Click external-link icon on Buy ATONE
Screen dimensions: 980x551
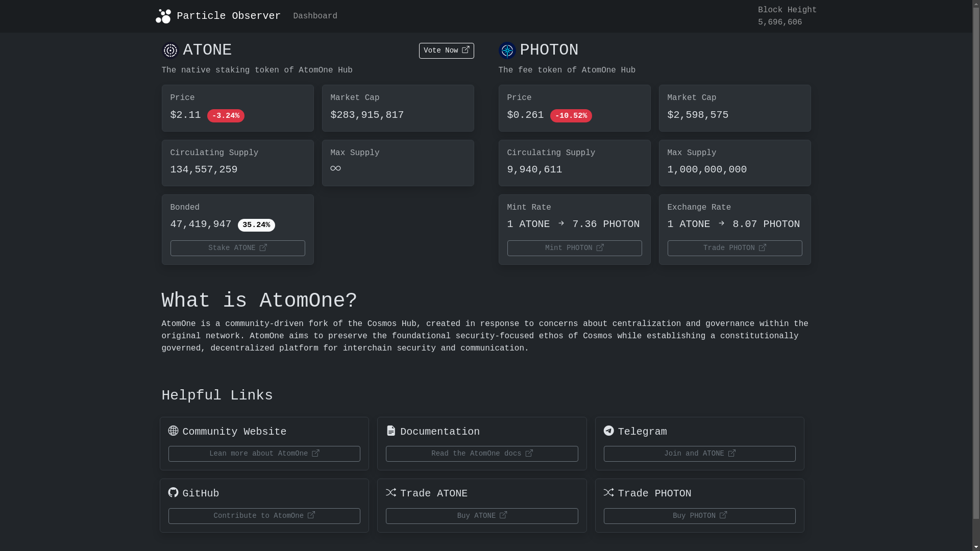click(x=503, y=515)
